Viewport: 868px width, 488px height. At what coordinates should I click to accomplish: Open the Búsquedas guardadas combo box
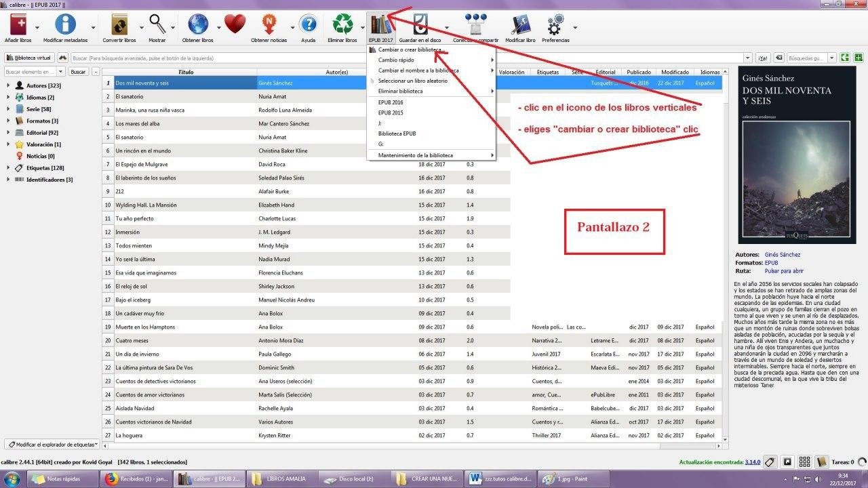pyautogui.click(x=810, y=58)
